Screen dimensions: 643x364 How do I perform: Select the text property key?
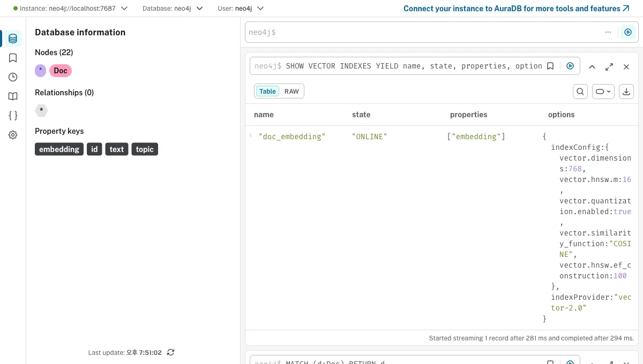click(117, 149)
